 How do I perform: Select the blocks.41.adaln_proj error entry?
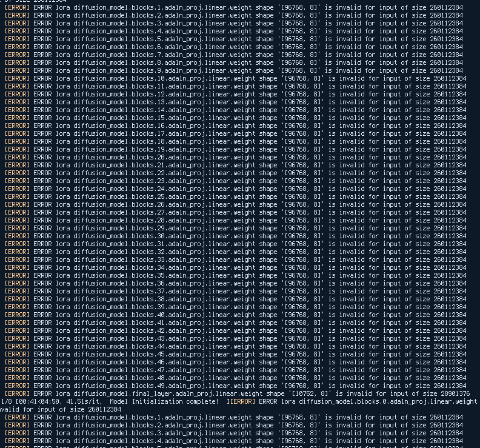pos(235,323)
